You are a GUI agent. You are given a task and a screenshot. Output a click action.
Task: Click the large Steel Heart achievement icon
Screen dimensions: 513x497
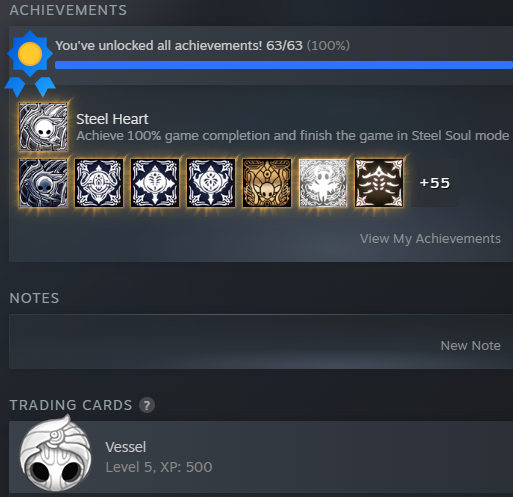(x=43, y=127)
